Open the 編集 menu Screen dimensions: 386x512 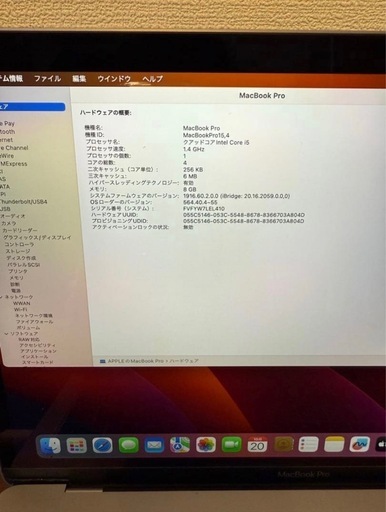pyautogui.click(x=79, y=79)
